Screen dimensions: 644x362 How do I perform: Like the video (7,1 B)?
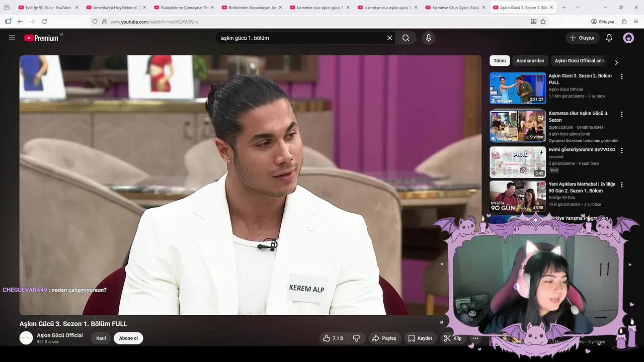pos(333,338)
